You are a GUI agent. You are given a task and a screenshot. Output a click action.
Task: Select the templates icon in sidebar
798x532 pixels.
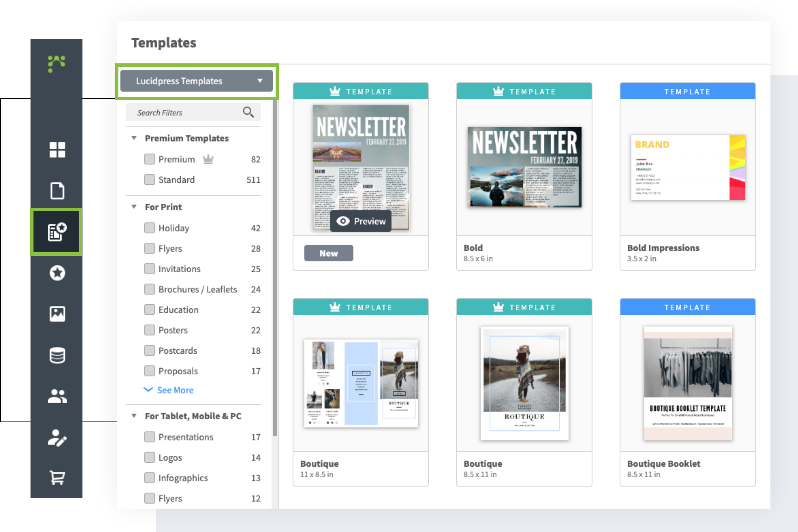pyautogui.click(x=57, y=232)
